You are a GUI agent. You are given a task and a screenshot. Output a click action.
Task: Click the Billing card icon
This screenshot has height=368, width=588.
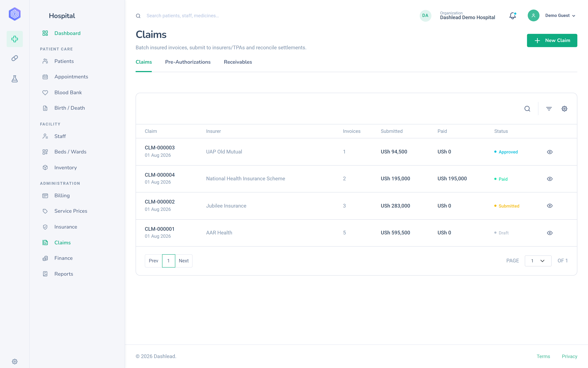(x=45, y=196)
